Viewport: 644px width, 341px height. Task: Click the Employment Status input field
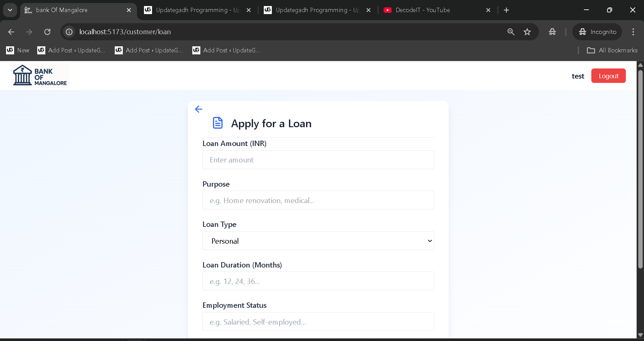pyautogui.click(x=318, y=321)
